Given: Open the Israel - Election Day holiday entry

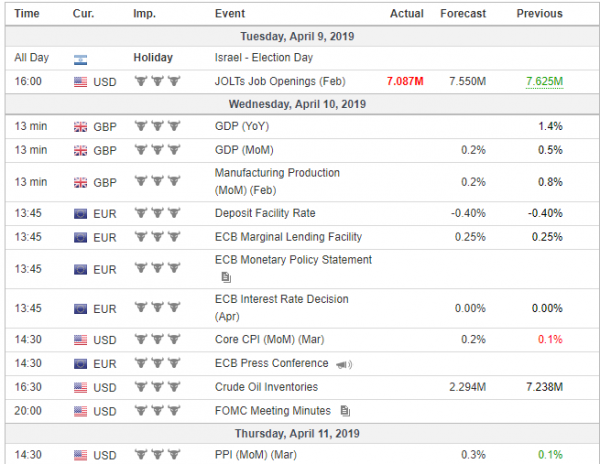Looking at the screenshot, I should (x=264, y=58).
